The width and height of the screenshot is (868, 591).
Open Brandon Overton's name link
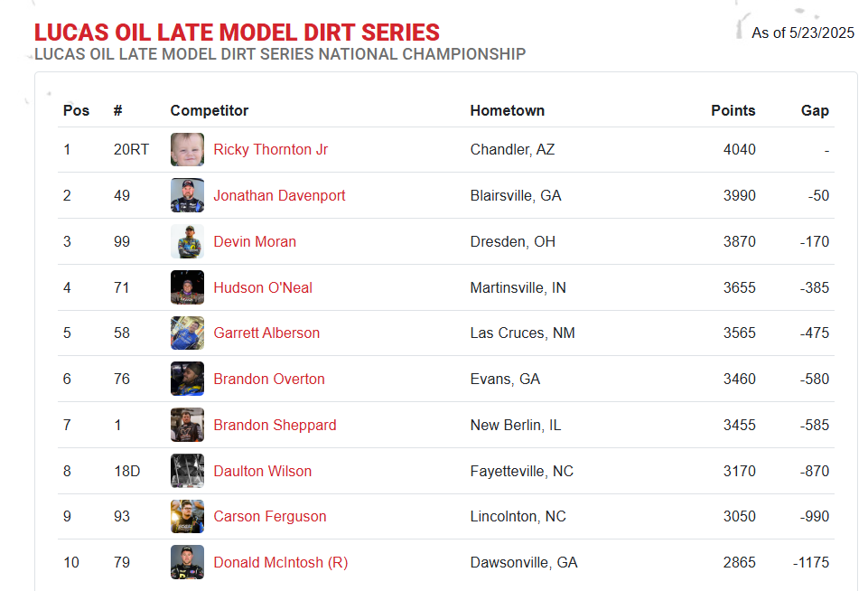tap(269, 379)
